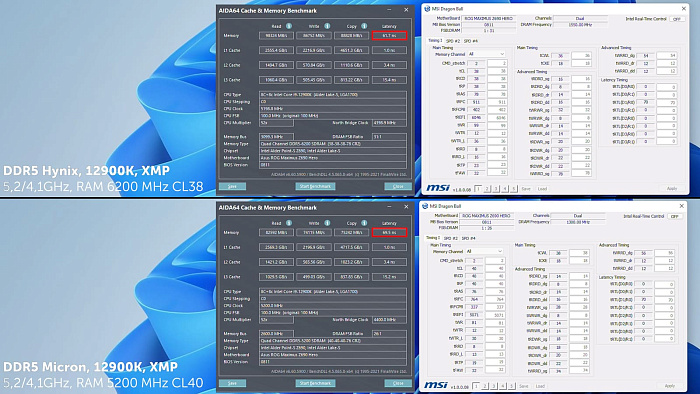
Task: Open Memory Channel dropdown in upper MSI window
Action: click(x=486, y=54)
